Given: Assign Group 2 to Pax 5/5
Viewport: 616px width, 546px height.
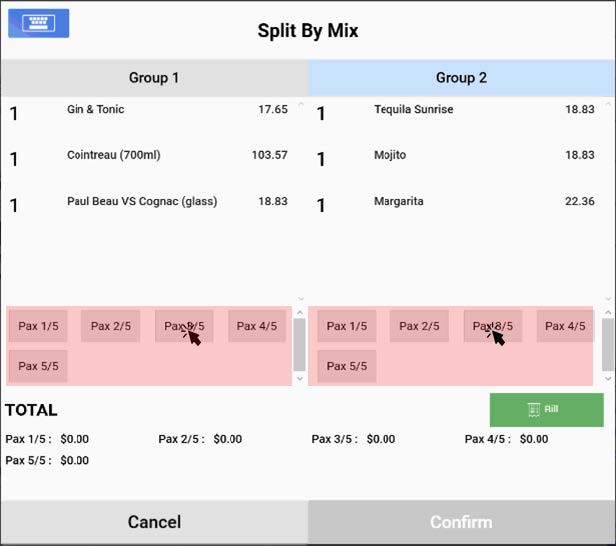Looking at the screenshot, I should point(347,366).
